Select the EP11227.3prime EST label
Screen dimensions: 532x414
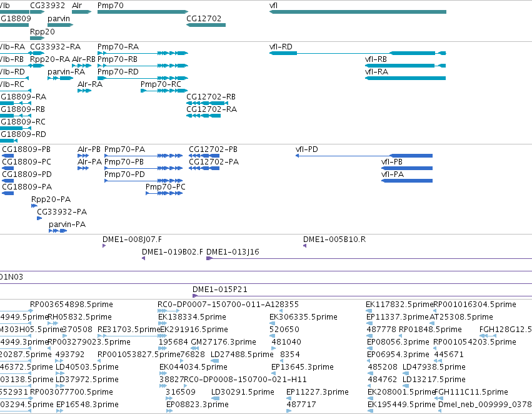tap(317, 392)
